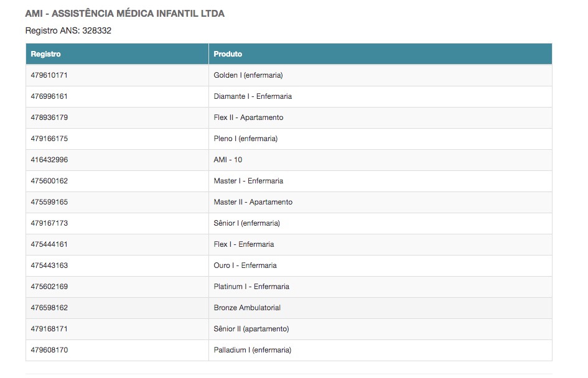
Task: Choose Palladium I (enfermaria) product
Action: (252, 350)
